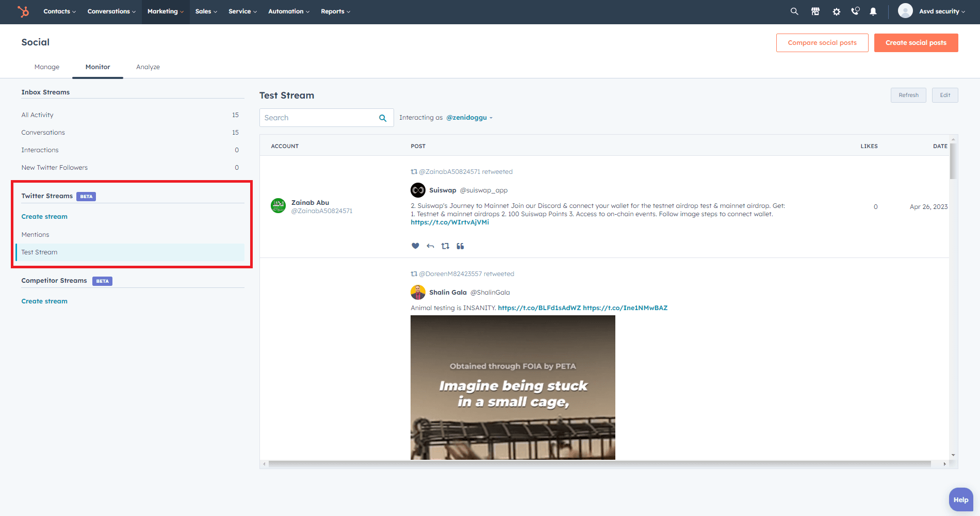The width and height of the screenshot is (980, 516).
Task: Expand the Conversations menu
Action: coord(111,11)
